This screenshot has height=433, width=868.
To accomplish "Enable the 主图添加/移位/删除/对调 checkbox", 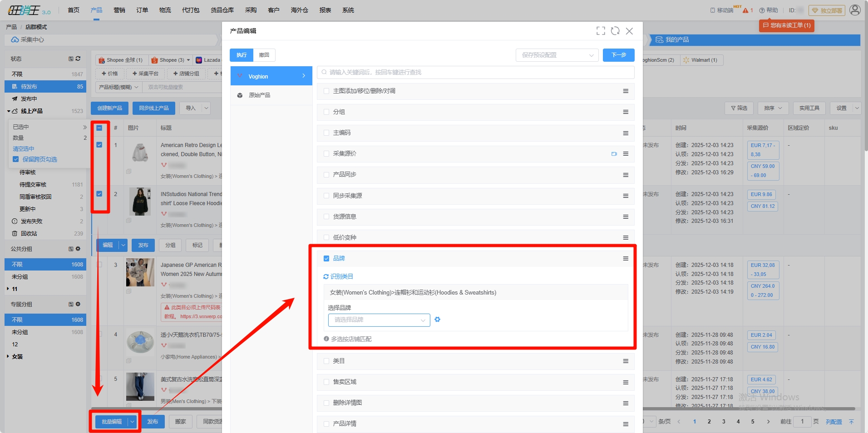I will point(326,91).
